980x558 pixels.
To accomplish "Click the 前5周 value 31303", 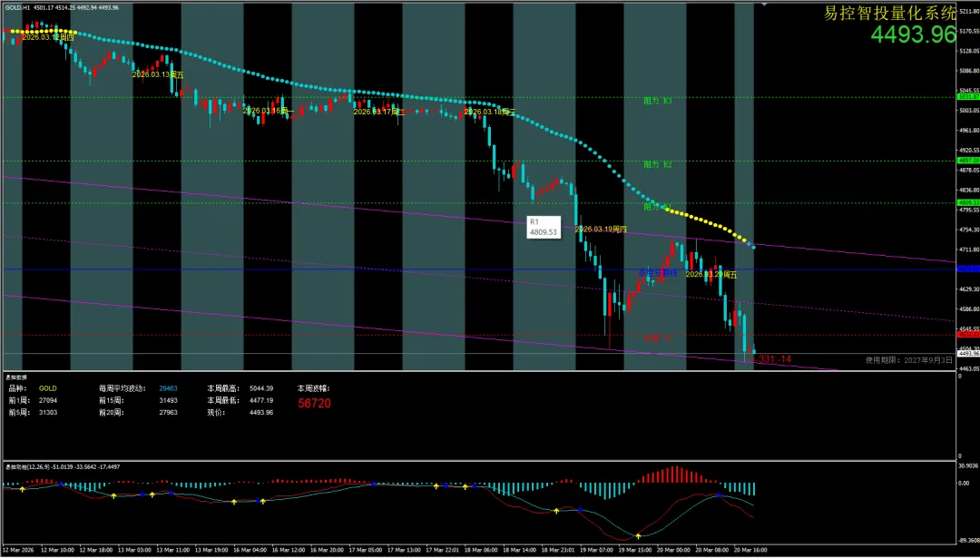I will pyautogui.click(x=47, y=413).
